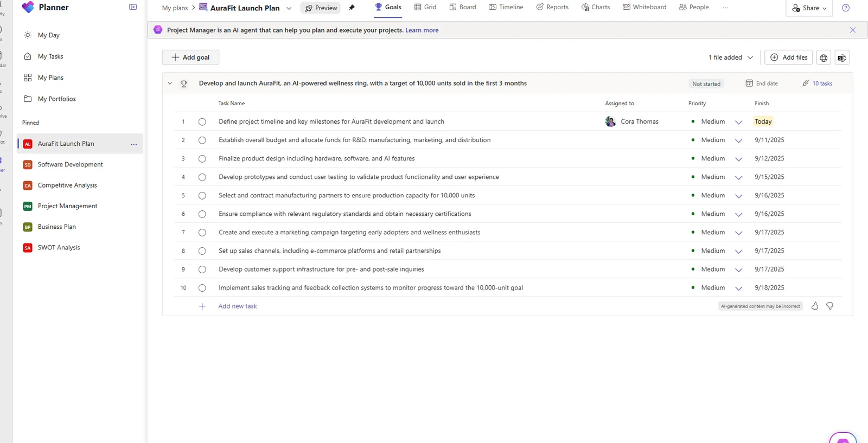868x443 pixels.
Task: Open priority dropdown for task 1
Action: (738, 122)
